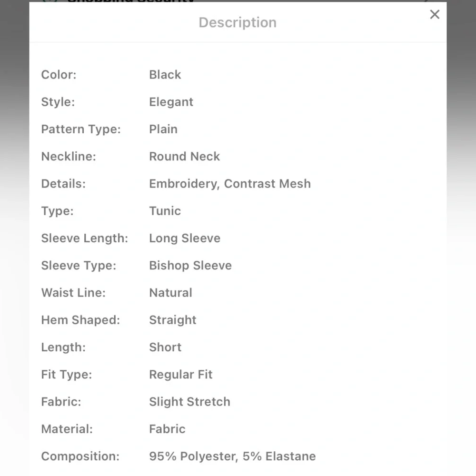Select the Round Neck value
The image size is (476, 476).
pos(185,156)
